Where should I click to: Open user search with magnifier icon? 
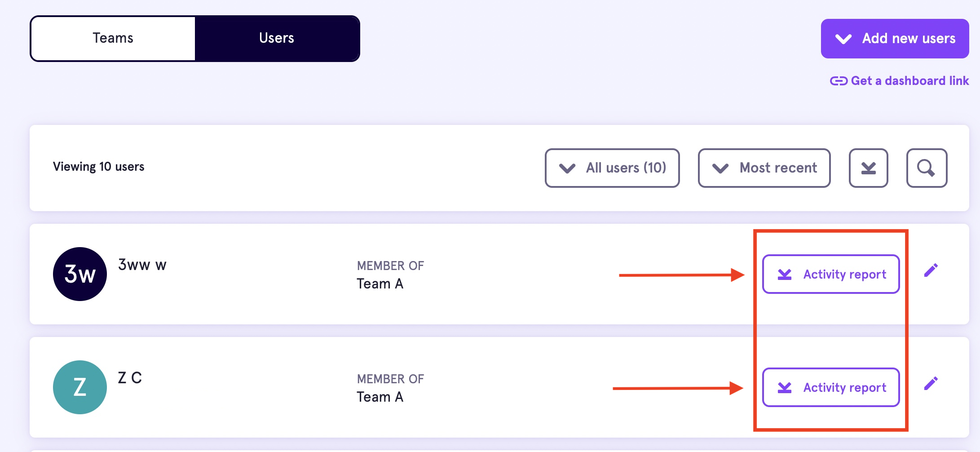pyautogui.click(x=927, y=168)
